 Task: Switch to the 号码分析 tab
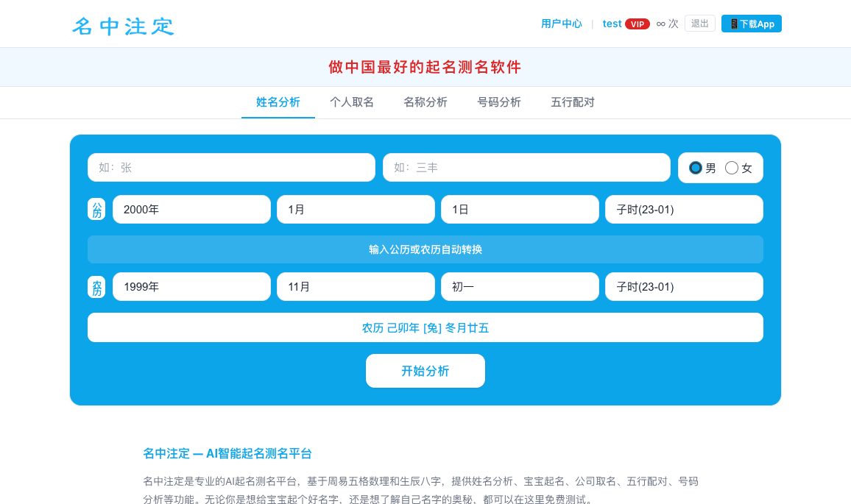[x=499, y=102]
